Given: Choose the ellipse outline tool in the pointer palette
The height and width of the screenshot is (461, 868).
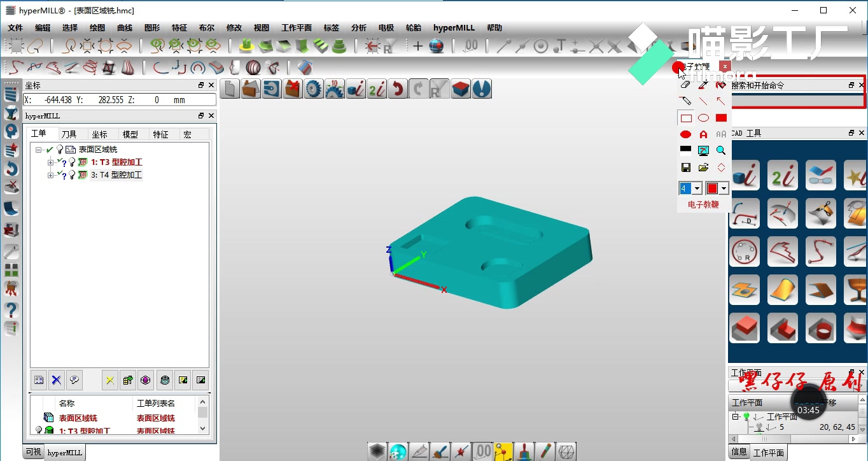Looking at the screenshot, I should click(703, 118).
